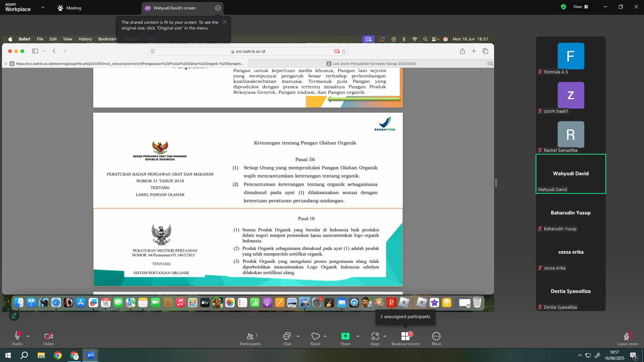Viewport: 644px width, 362px height.
Task: Open the Chat panel
Action: 287,339
